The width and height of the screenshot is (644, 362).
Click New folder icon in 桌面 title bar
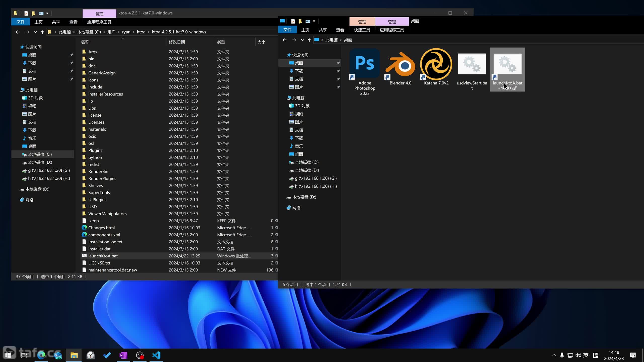pos(300,21)
